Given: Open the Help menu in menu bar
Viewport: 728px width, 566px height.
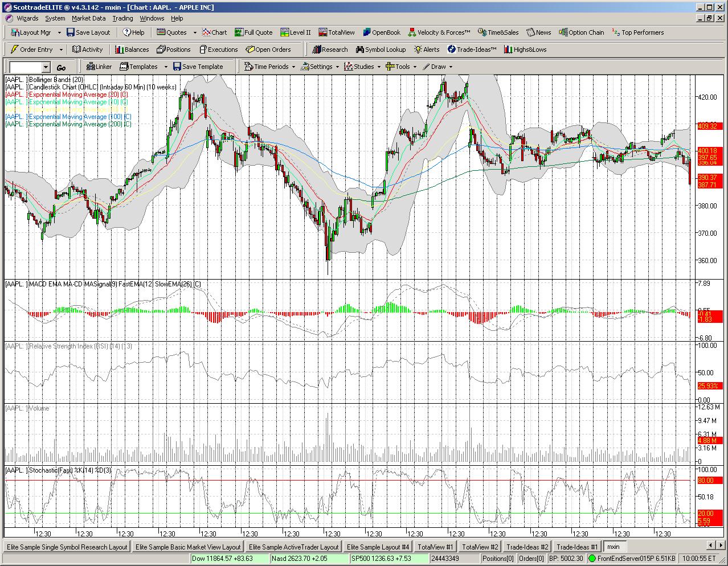Looking at the screenshot, I should (177, 18).
